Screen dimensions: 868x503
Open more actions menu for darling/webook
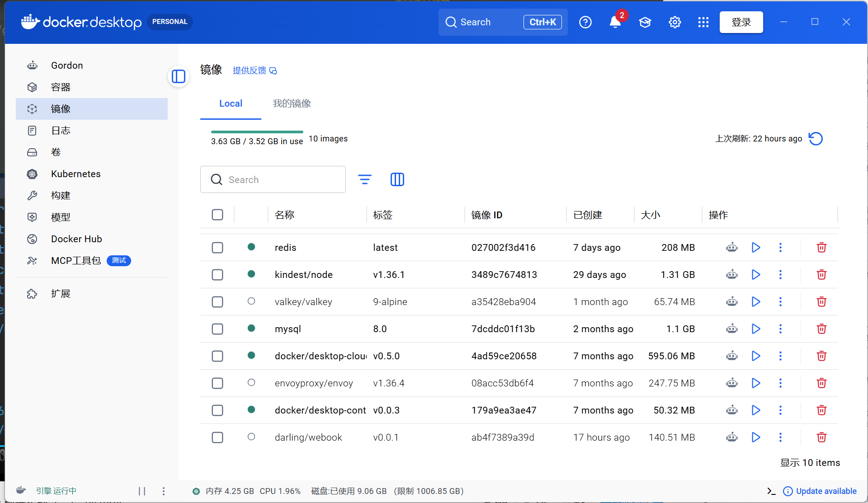(x=780, y=437)
